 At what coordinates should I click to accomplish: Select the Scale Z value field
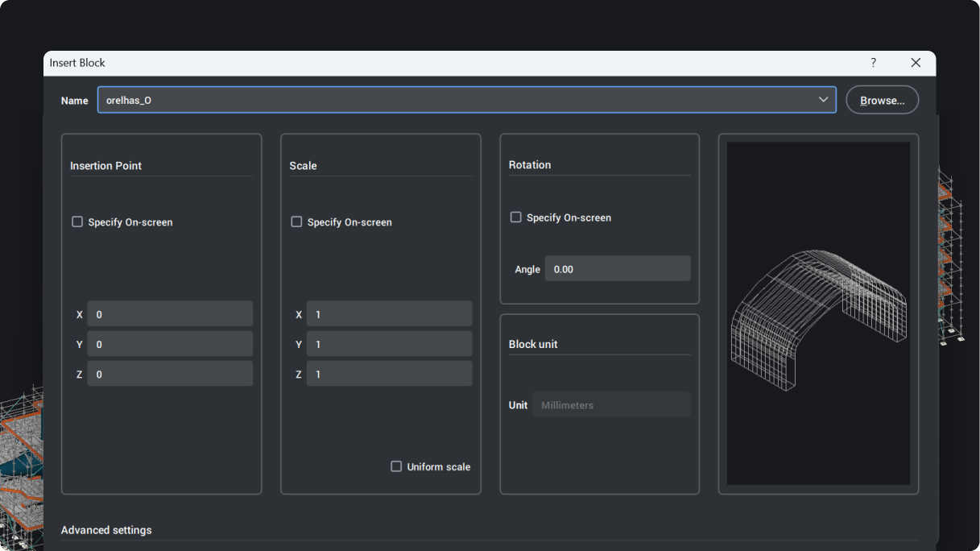click(389, 373)
